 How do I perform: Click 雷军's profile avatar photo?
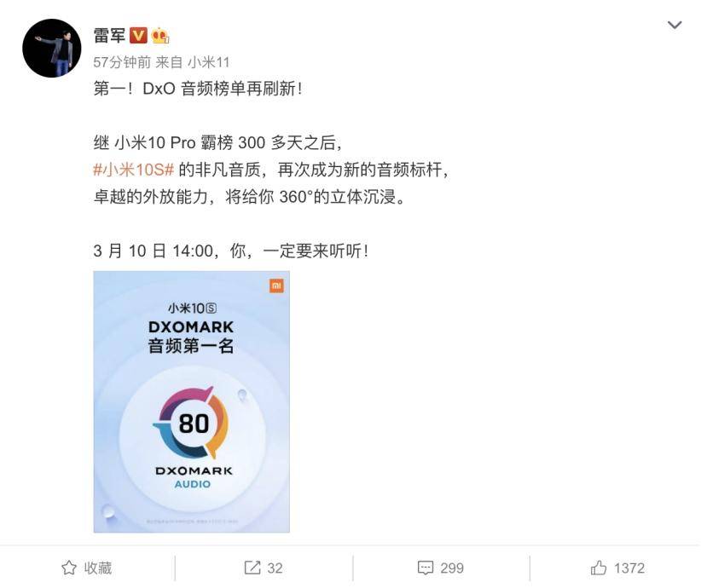[52, 48]
